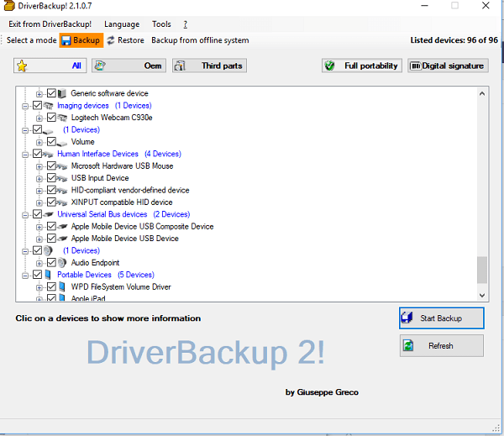This screenshot has height=436, width=504.
Task: Click the Logitech Webcam C930e device icon
Action: [x=62, y=118]
